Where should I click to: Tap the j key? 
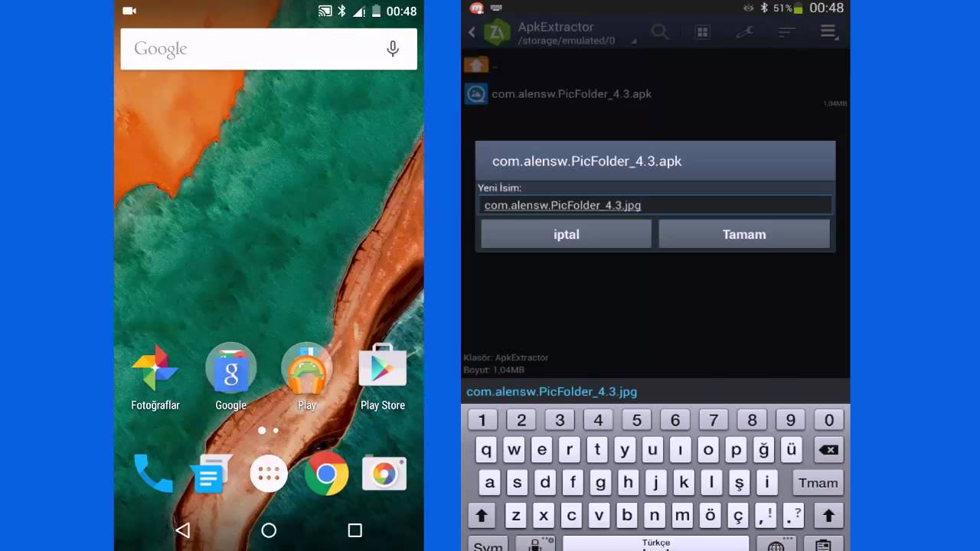pos(655,483)
